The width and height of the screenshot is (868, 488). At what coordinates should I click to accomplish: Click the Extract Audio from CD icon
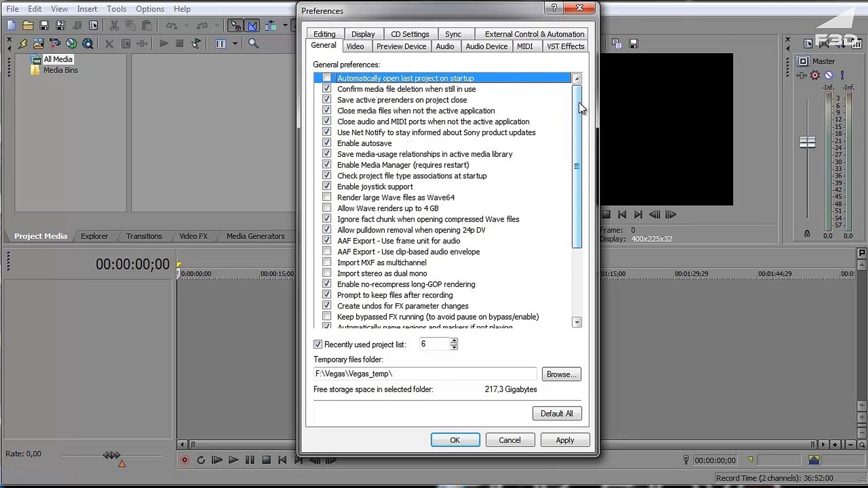pos(71,43)
